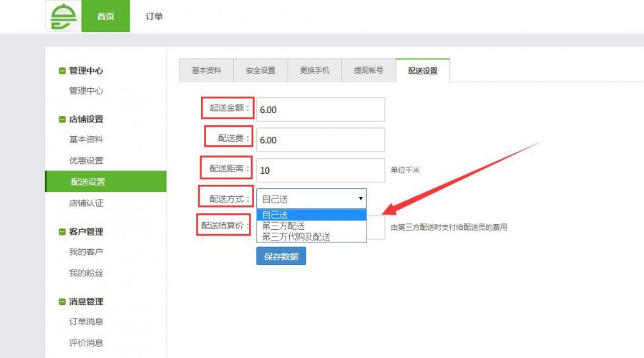
Task: Switch to the 更换手机 tab
Action: pyautogui.click(x=314, y=70)
